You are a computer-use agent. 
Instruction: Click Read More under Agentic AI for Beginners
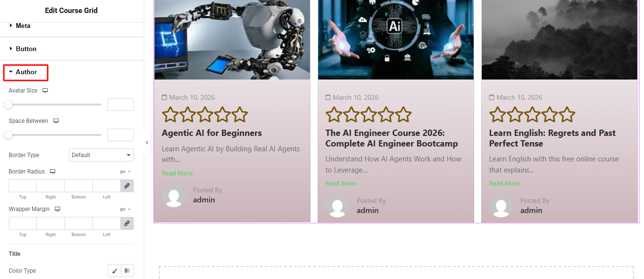coord(177,173)
